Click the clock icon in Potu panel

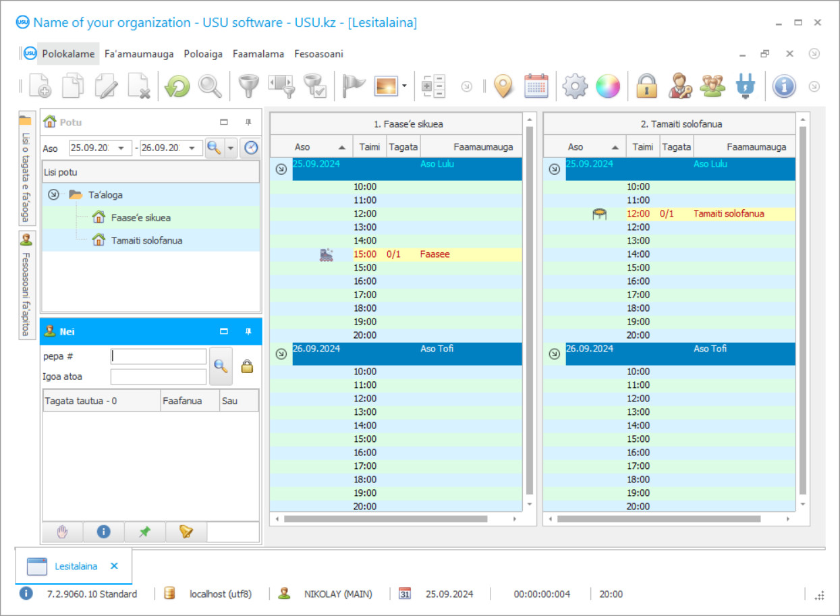tap(251, 148)
